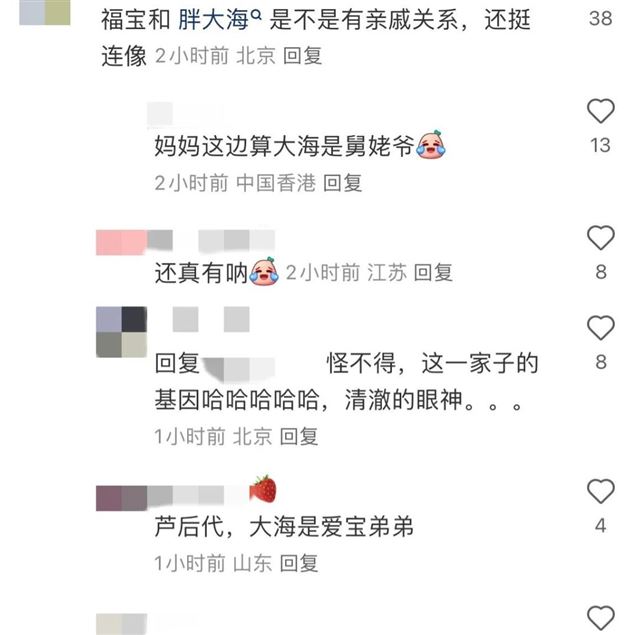Viewport: 640px width, 635px height.
Task: Reply to the 怪不得 comment from 北京
Action: [299, 436]
